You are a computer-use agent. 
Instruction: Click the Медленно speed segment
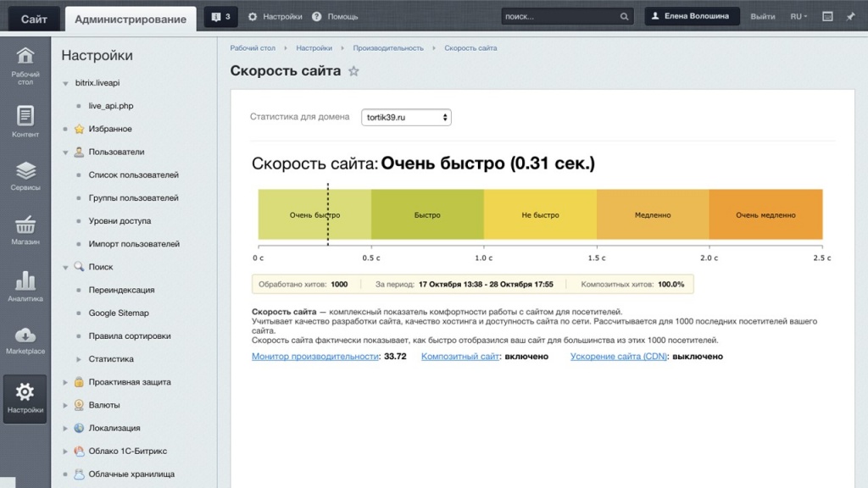(653, 214)
